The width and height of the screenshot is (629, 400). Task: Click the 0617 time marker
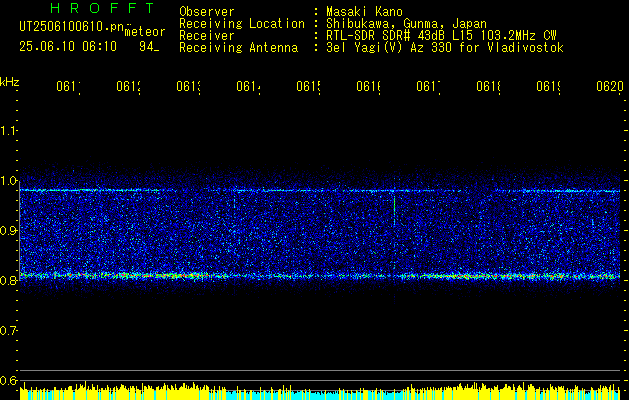coord(428,87)
